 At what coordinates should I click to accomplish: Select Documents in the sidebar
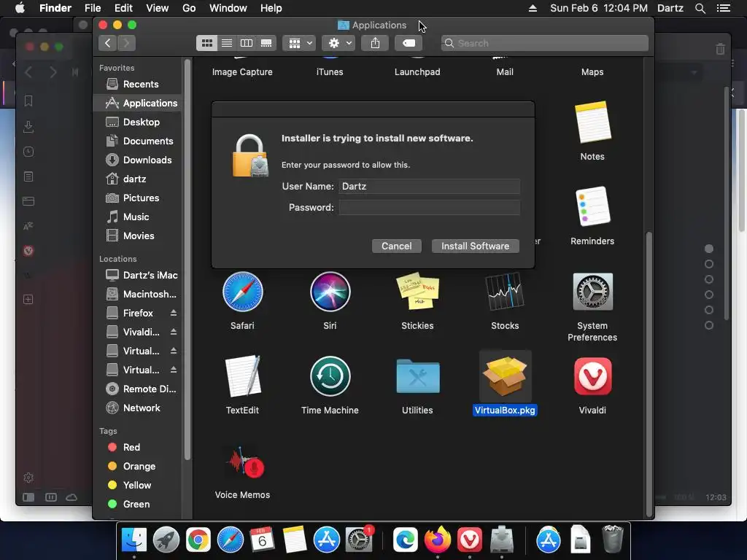pos(137,141)
